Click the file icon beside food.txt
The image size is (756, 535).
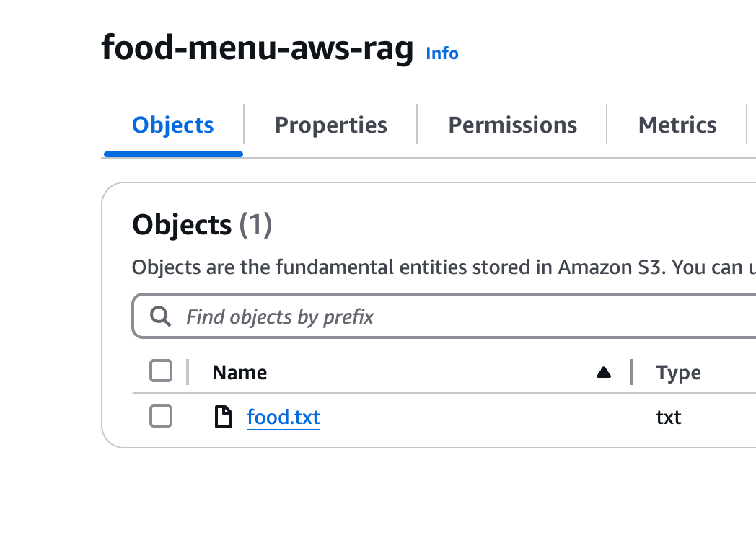[224, 417]
